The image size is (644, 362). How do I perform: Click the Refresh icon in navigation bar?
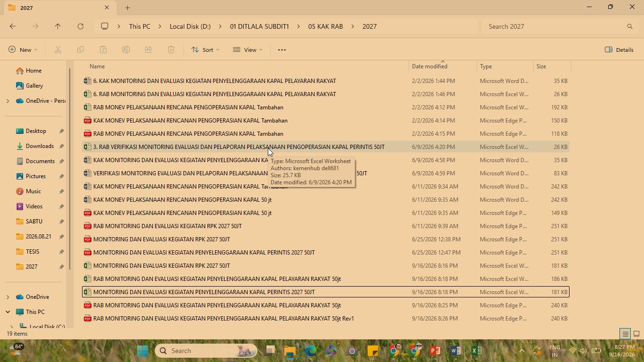point(81,26)
